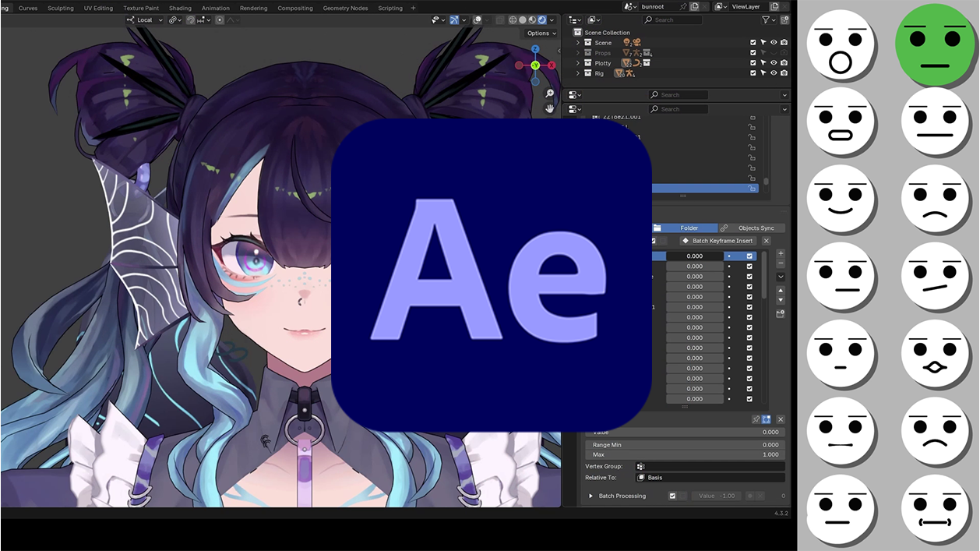Select the duck-beak mouth face icon
The width and height of the screenshot is (980, 551).
coord(935,353)
